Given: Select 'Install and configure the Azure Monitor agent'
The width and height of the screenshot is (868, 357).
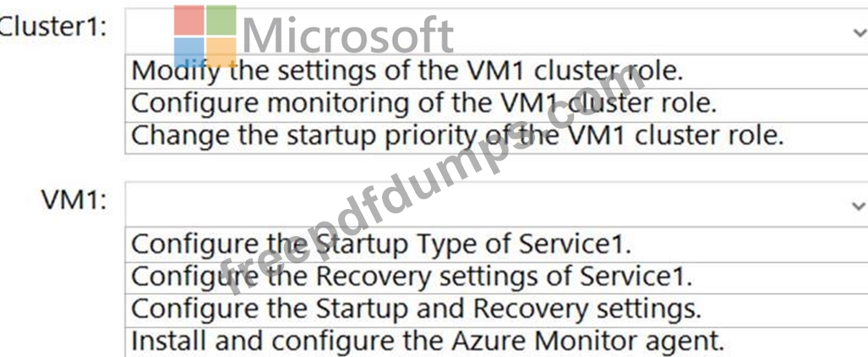Looking at the screenshot, I should (428, 340).
